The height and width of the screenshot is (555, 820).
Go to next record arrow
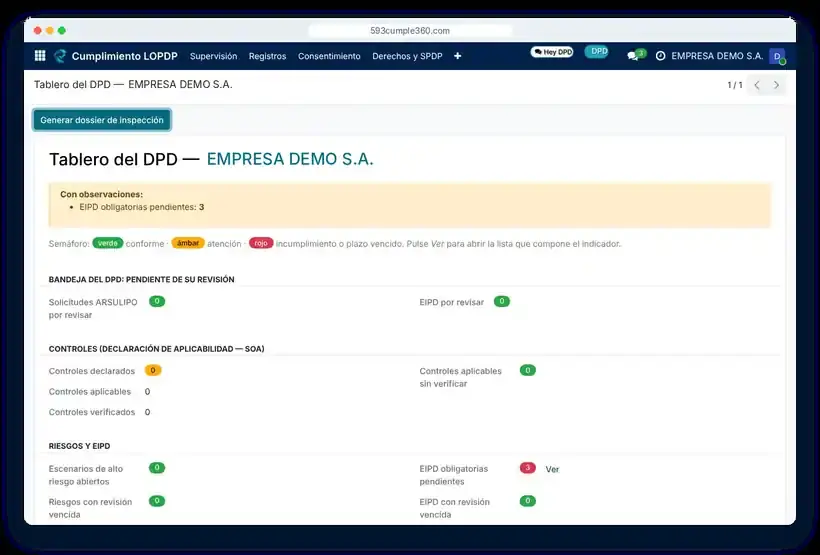(x=776, y=85)
